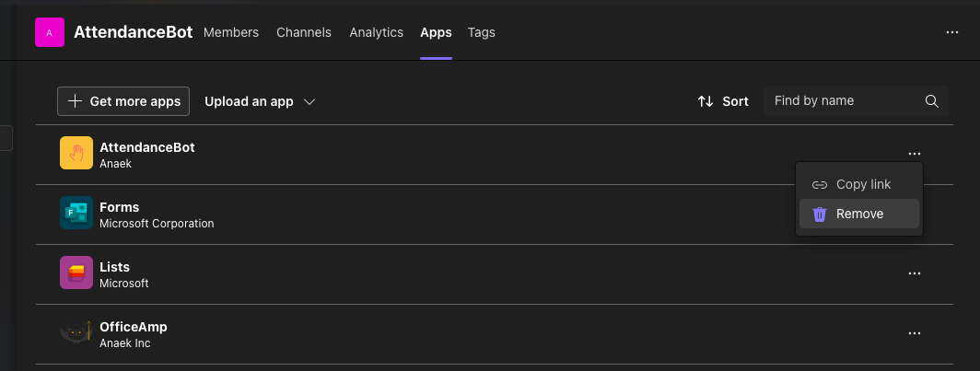This screenshot has width=980, height=371.
Task: Open more options for the Lists row
Action: coord(915,273)
